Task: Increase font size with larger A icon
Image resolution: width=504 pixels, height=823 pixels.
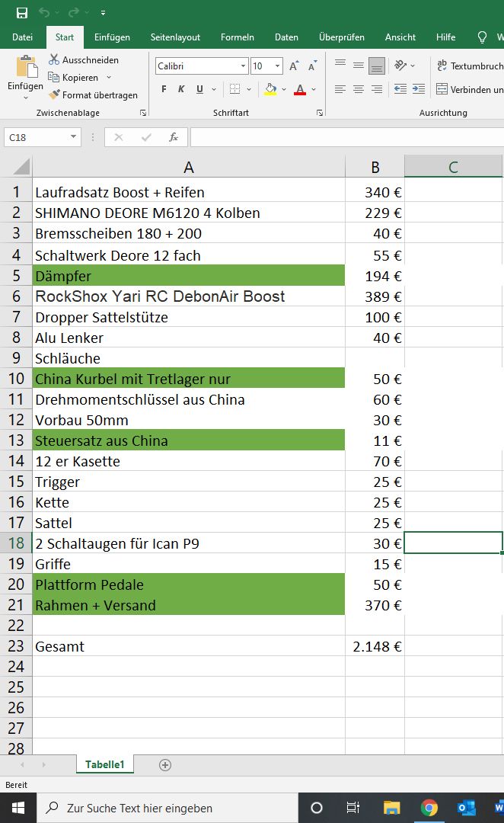Action: pos(293,66)
